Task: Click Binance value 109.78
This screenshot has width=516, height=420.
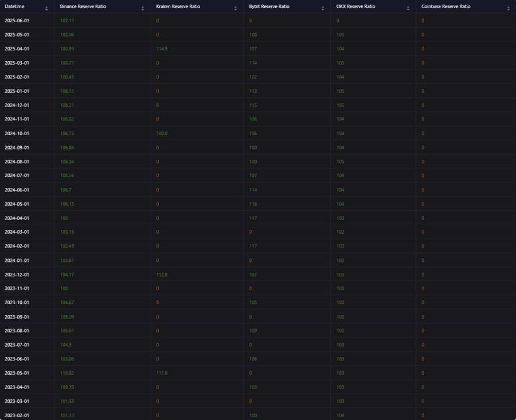Action: (67, 387)
